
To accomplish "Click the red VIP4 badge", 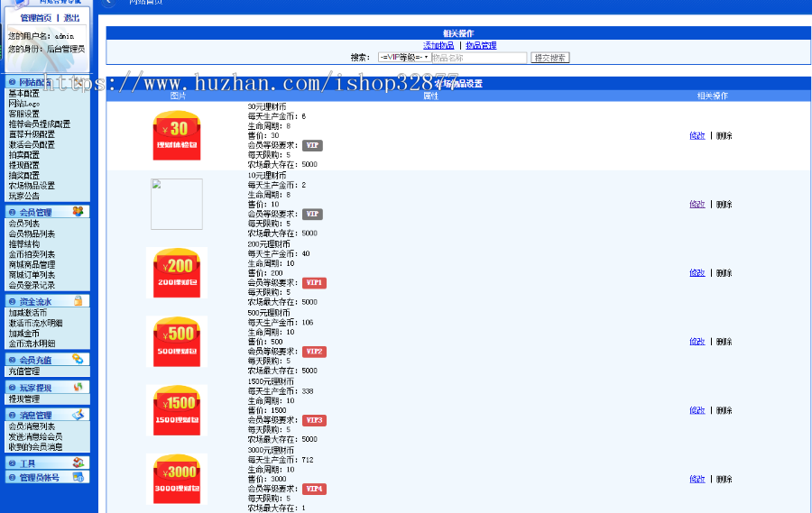I will pyautogui.click(x=314, y=489).
